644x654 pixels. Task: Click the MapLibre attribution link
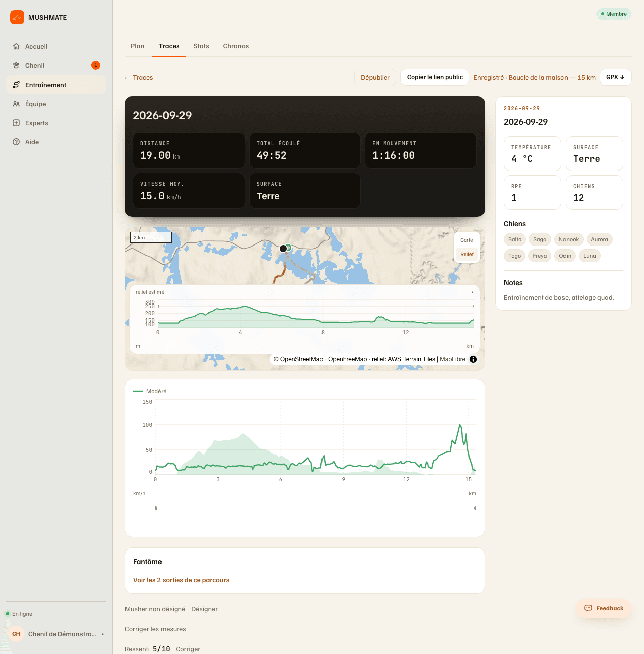pos(452,359)
